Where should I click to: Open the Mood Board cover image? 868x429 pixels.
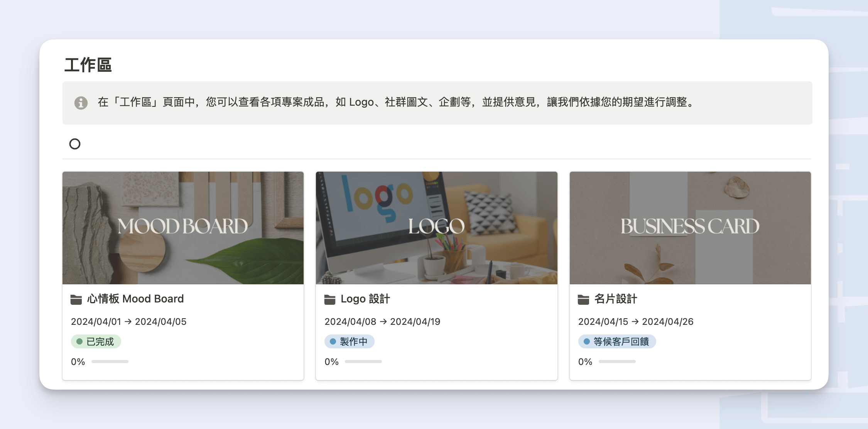point(183,228)
